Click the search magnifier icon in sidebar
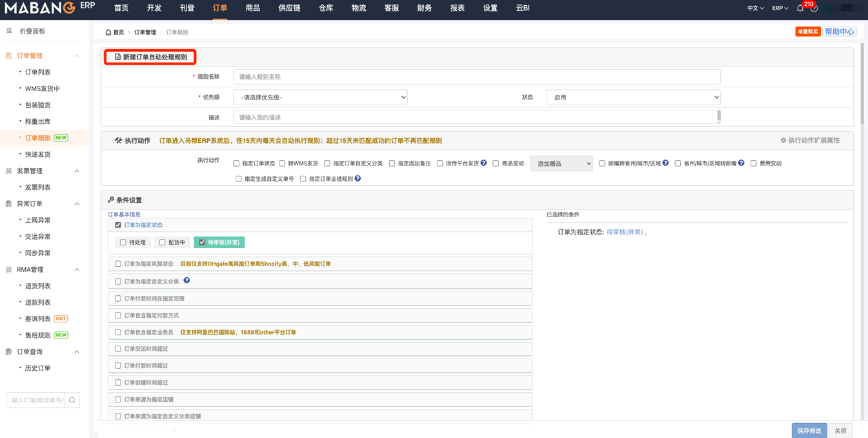 (x=72, y=401)
